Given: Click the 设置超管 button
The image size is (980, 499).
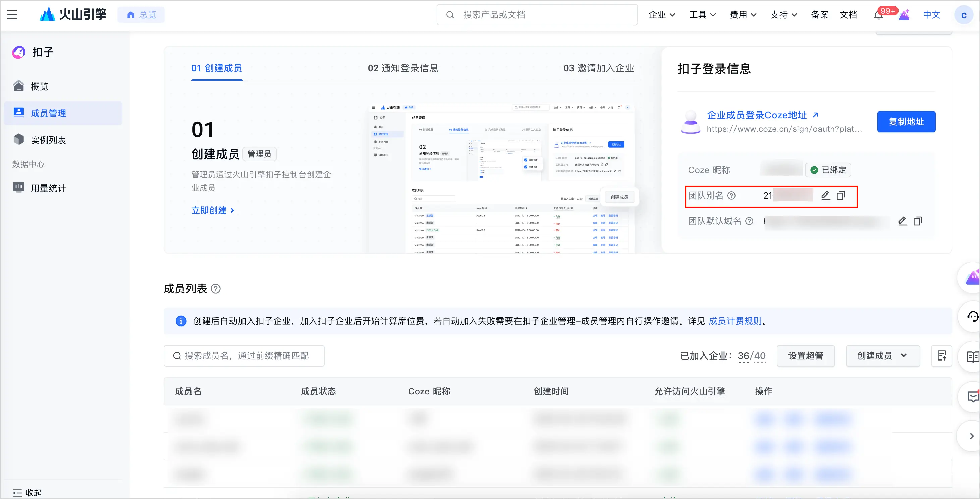Looking at the screenshot, I should 806,356.
